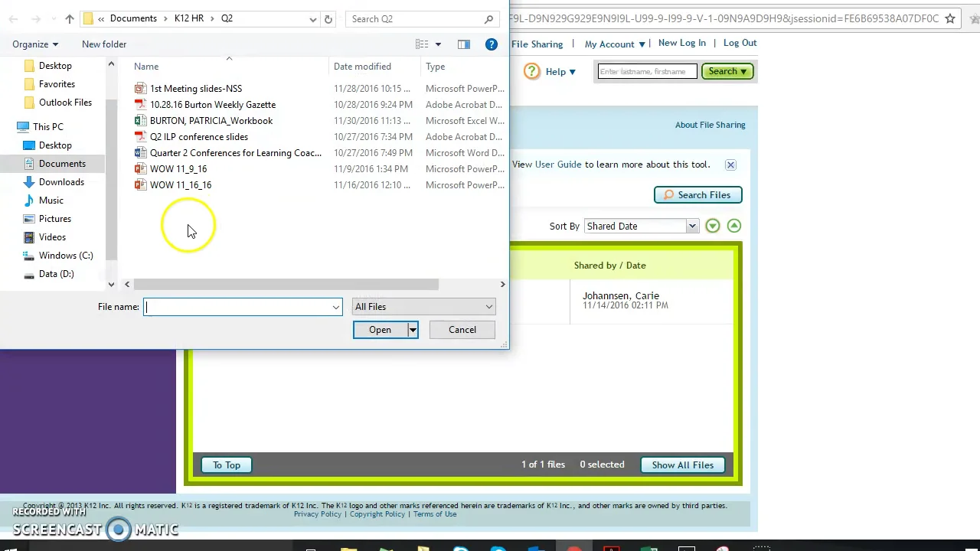
Task: Dismiss the User Guide notice X
Action: (730, 165)
